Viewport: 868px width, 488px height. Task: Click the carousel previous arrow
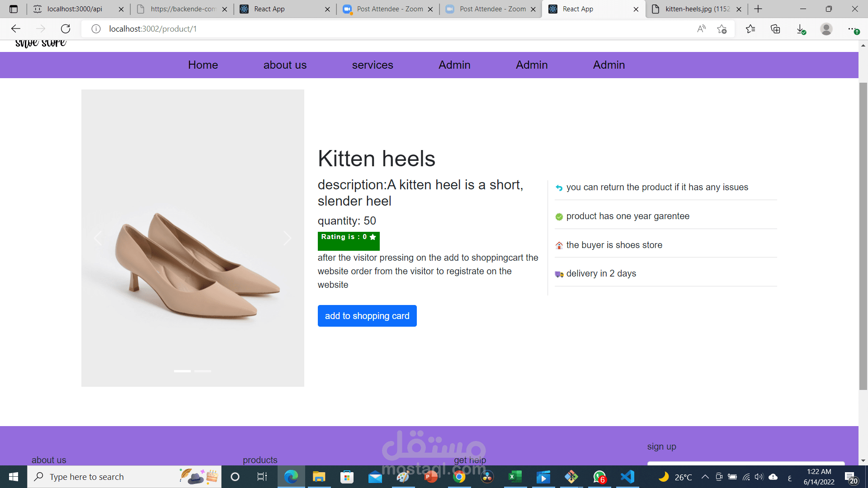click(98, 238)
